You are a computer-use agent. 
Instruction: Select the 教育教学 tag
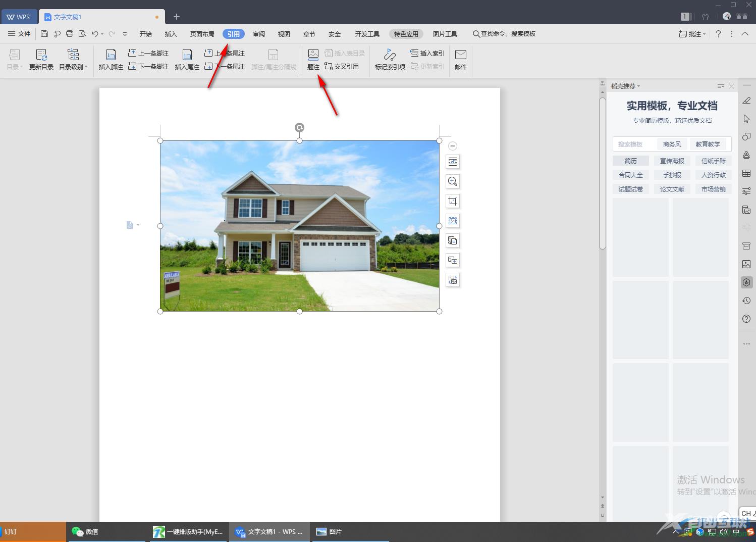708,144
